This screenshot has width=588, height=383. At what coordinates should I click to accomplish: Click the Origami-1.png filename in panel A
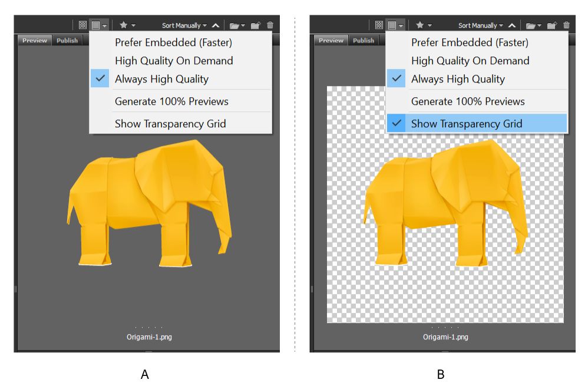coord(149,337)
